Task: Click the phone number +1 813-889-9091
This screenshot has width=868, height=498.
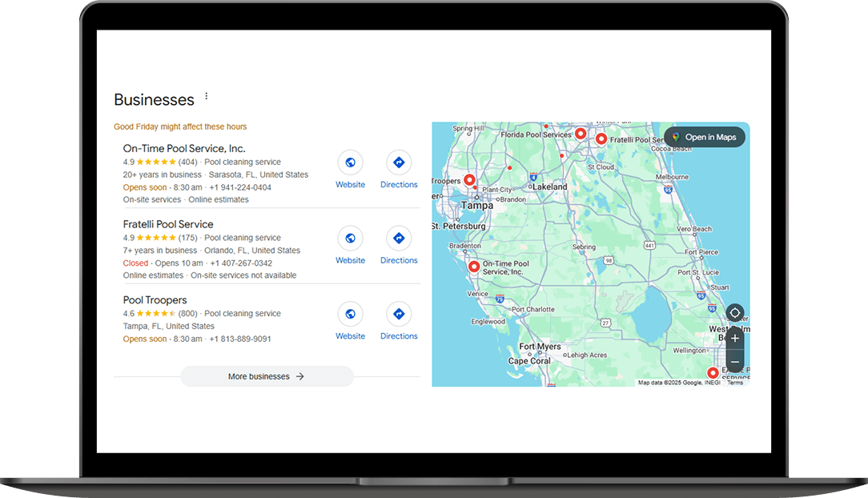Action: pyautogui.click(x=240, y=339)
